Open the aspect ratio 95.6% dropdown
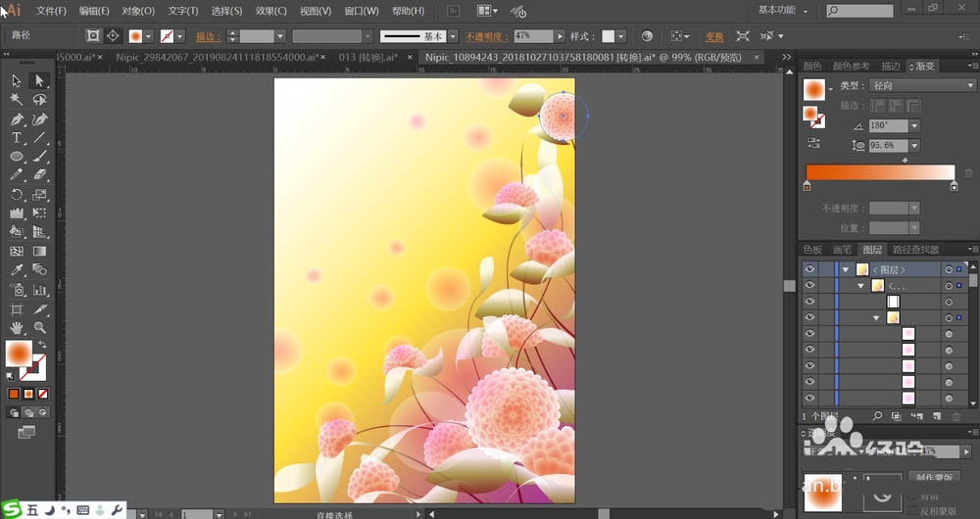This screenshot has height=519, width=980. [914, 146]
